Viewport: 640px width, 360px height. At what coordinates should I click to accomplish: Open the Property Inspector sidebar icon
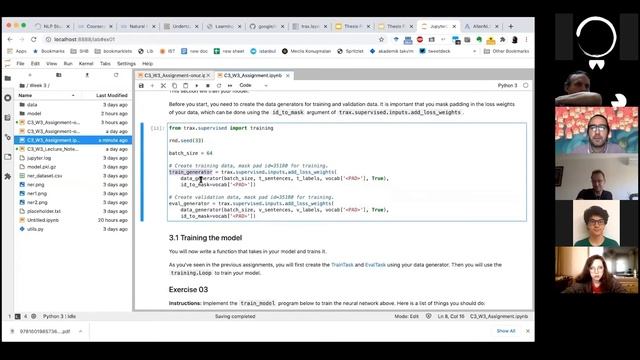click(7, 137)
